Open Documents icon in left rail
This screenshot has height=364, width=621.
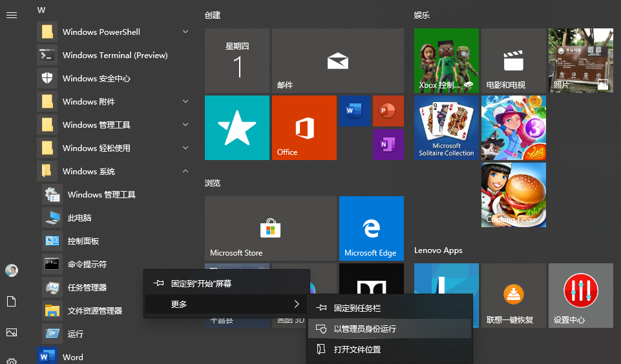(12, 301)
